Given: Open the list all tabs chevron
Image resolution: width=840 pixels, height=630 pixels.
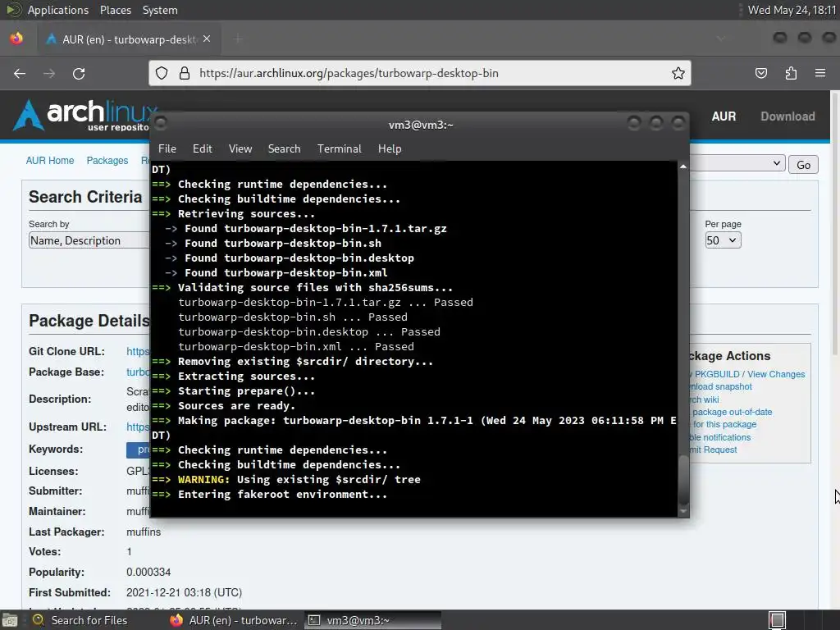Looking at the screenshot, I should point(721,39).
